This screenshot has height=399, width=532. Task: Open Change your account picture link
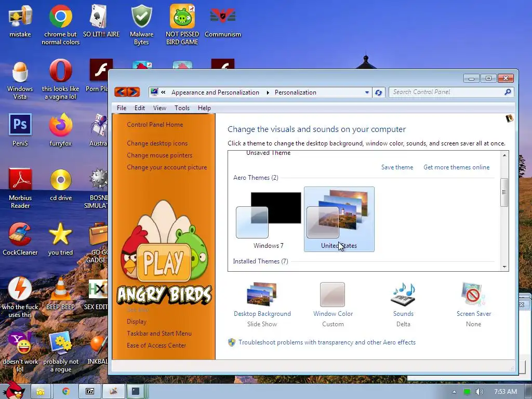tap(167, 167)
